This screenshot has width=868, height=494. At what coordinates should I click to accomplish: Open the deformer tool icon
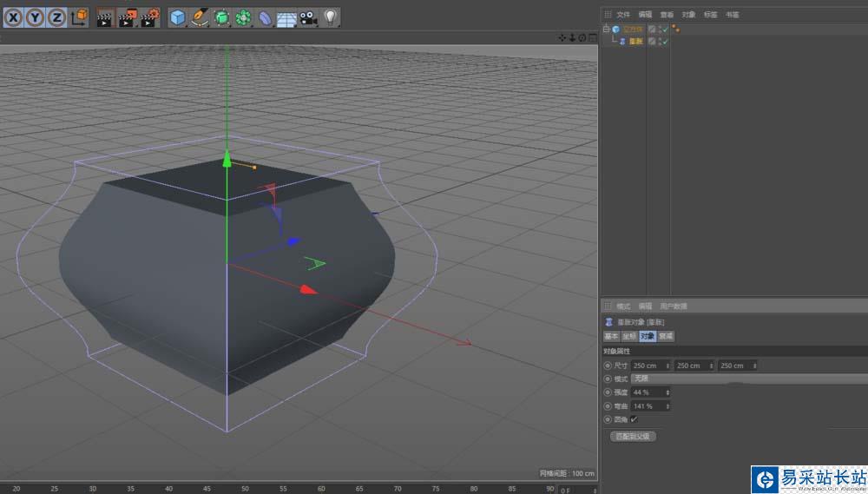click(266, 16)
